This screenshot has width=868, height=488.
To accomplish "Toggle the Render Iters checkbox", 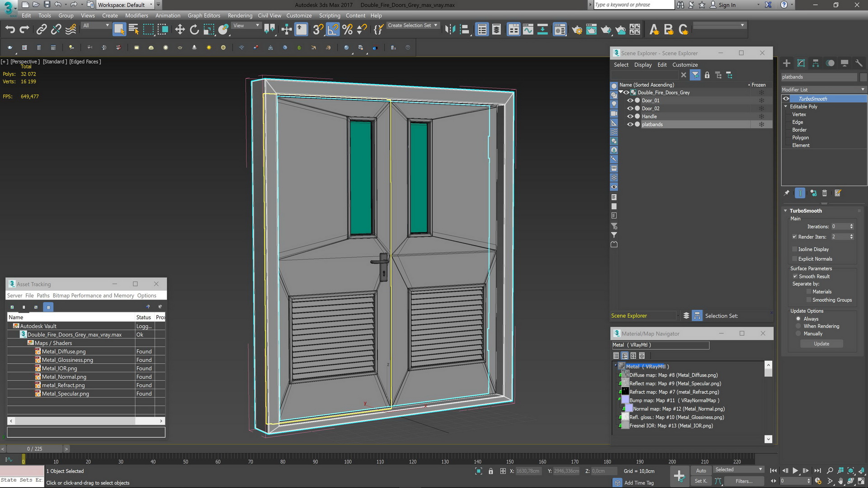I will click(794, 237).
